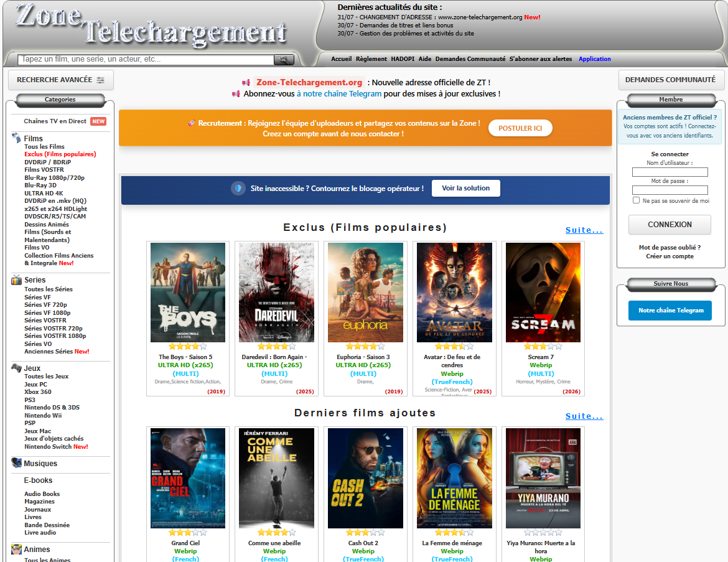The width and height of the screenshot is (728, 562).
Task: Click the megaphone icon beside Zone-Telechargement.org
Action: click(x=246, y=83)
